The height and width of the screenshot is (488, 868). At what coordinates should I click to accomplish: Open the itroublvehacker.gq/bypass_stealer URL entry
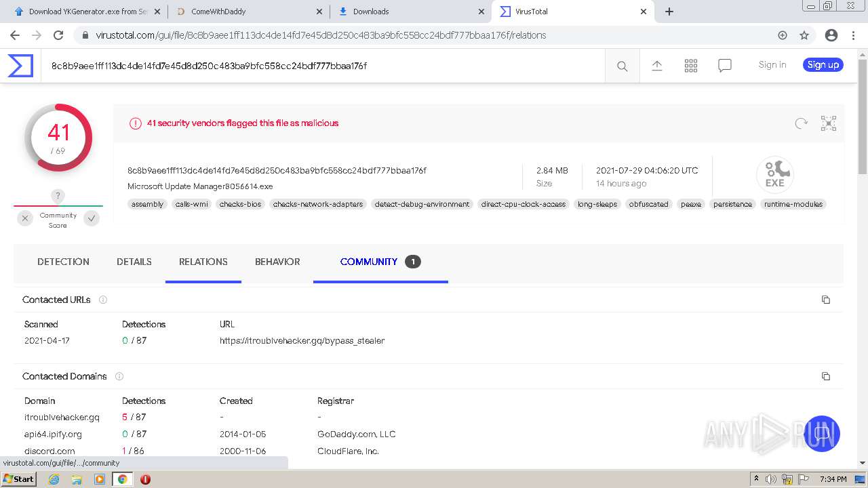click(x=302, y=341)
